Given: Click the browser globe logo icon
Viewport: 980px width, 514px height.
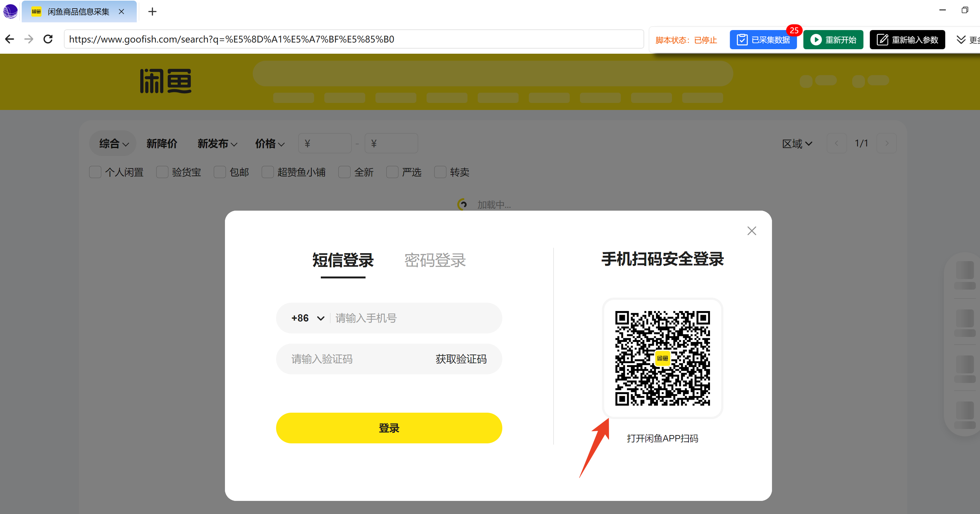Looking at the screenshot, I should click(x=10, y=12).
